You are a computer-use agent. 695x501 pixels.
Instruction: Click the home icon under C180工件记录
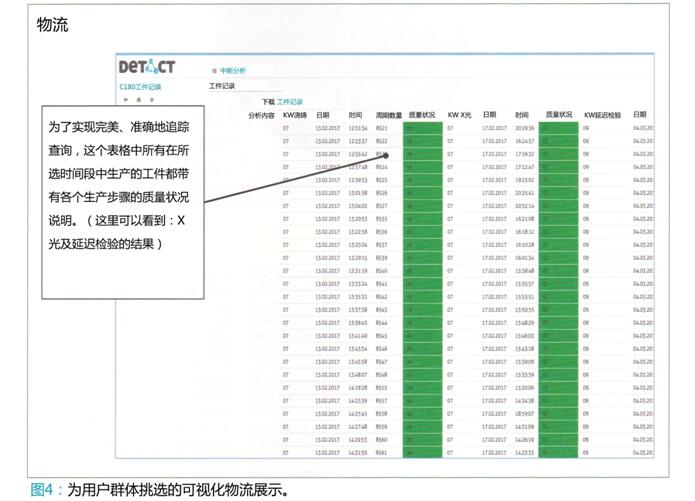pyautogui.click(x=139, y=99)
